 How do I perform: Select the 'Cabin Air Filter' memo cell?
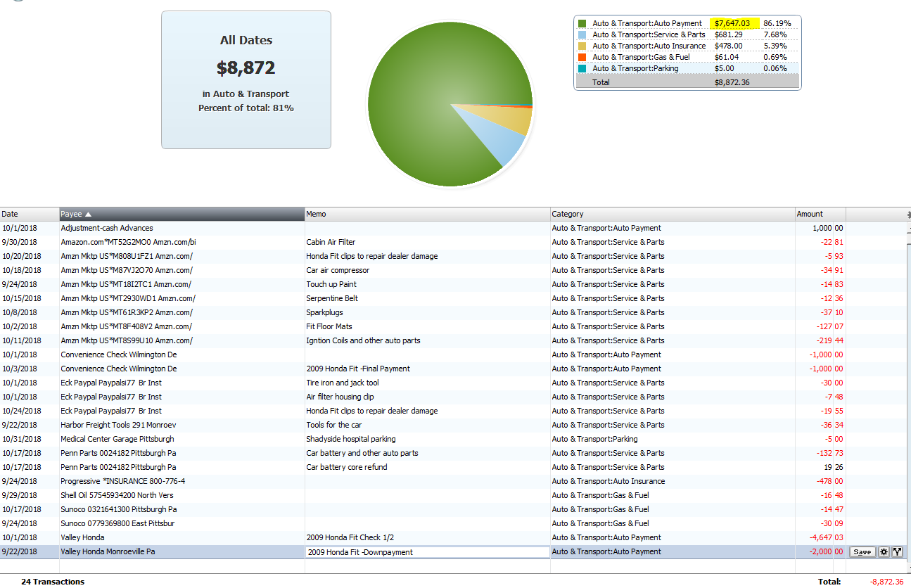(427, 242)
